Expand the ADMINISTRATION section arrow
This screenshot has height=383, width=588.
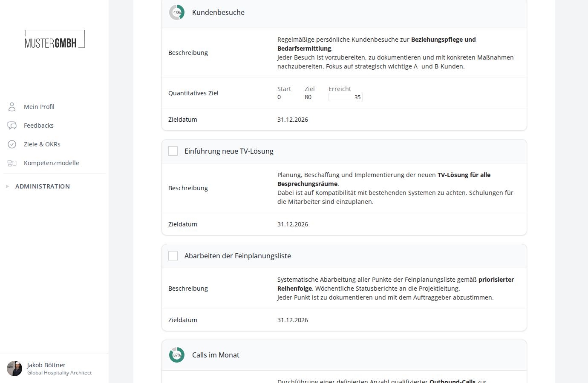7,186
